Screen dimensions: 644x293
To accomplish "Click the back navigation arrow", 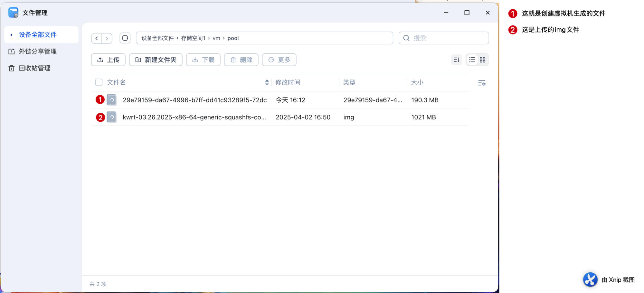I will coord(97,38).
